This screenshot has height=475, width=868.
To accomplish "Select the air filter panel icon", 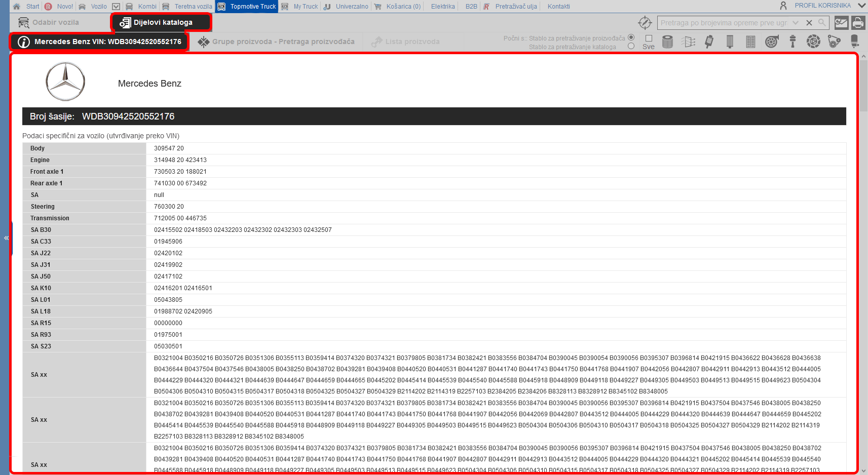I will (x=750, y=42).
